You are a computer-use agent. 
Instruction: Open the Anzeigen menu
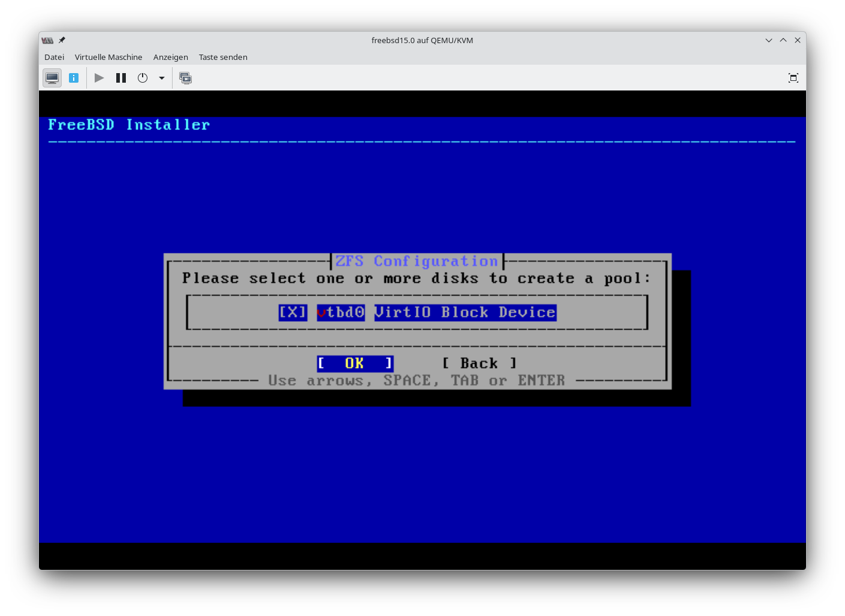[x=171, y=57]
